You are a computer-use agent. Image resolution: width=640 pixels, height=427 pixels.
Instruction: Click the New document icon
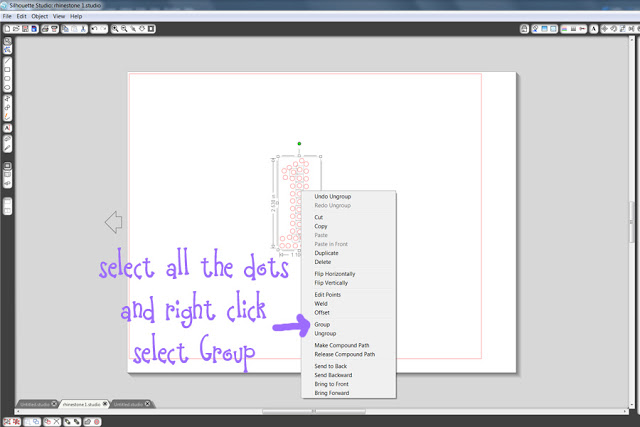point(7,30)
